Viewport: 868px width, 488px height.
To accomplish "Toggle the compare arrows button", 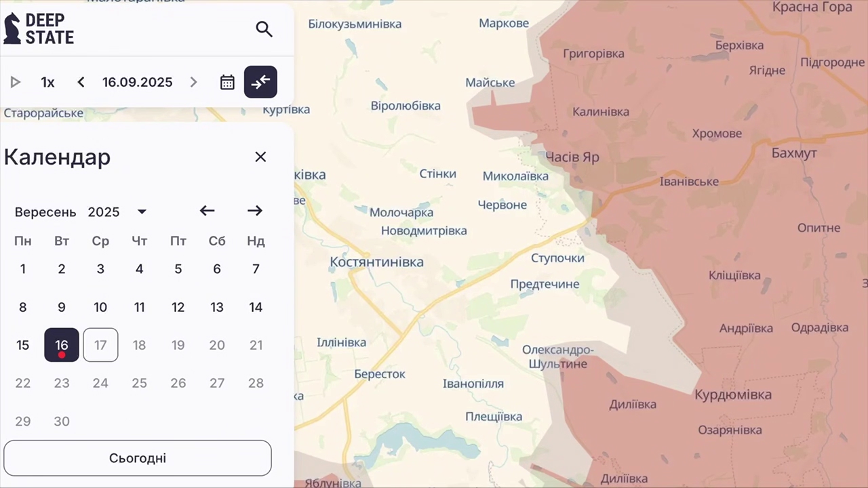I will (260, 82).
